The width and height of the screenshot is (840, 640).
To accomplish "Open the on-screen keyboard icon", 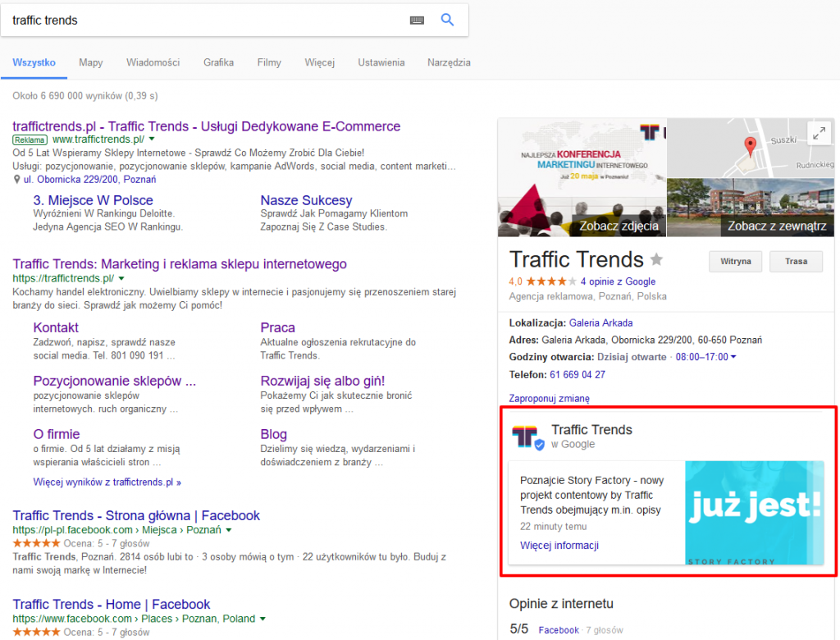I will coord(417,21).
